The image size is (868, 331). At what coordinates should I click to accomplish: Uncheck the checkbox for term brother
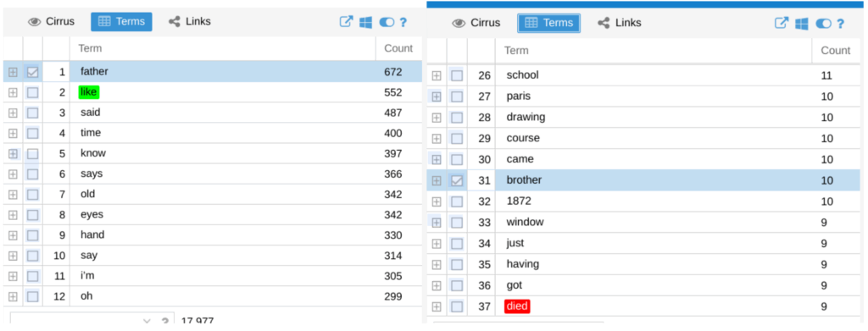[x=457, y=180]
